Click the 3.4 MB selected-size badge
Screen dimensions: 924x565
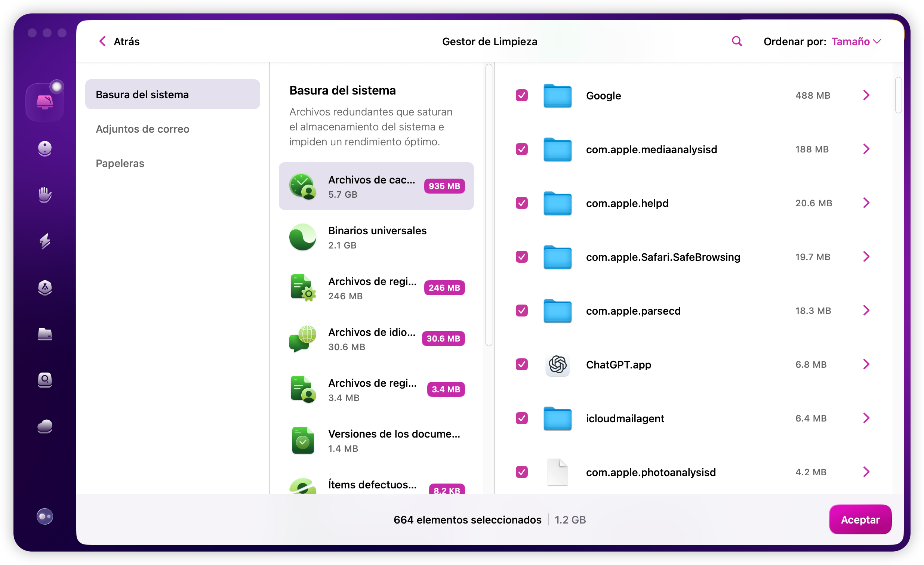click(x=446, y=389)
